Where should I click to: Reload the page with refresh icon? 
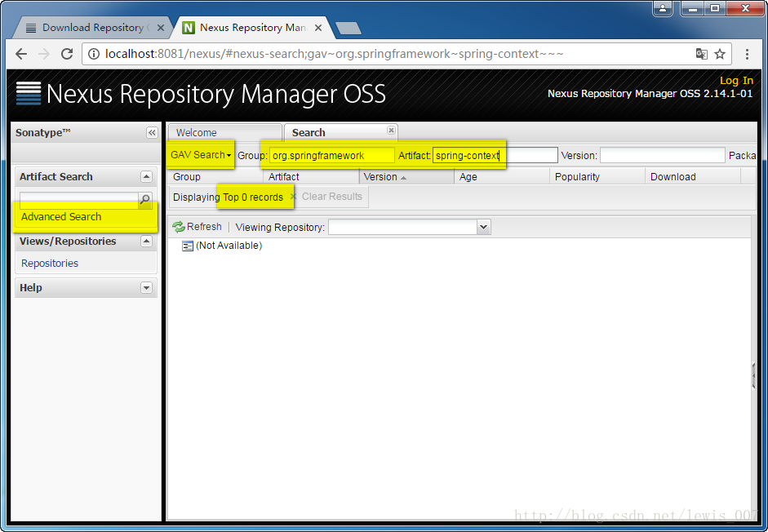(x=67, y=54)
